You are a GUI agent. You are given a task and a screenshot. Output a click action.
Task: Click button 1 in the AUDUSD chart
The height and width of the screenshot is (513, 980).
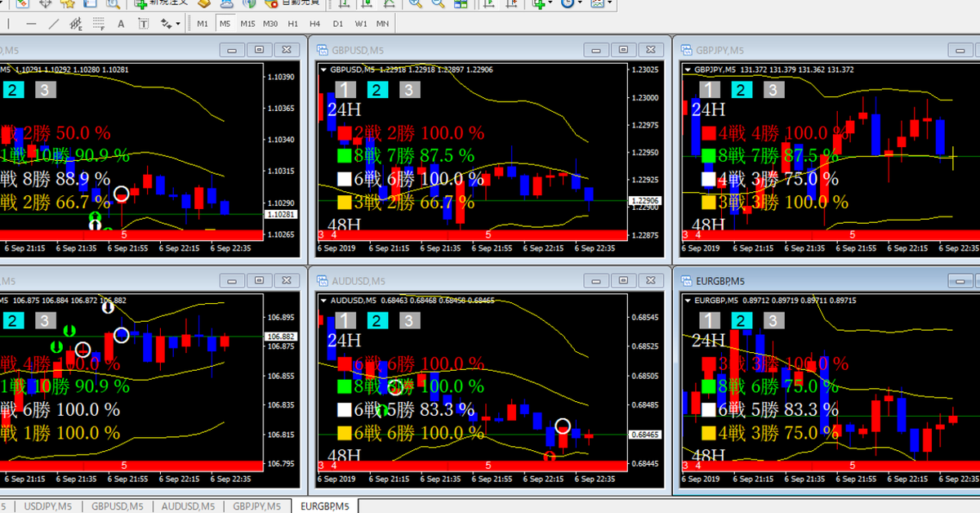tap(346, 321)
